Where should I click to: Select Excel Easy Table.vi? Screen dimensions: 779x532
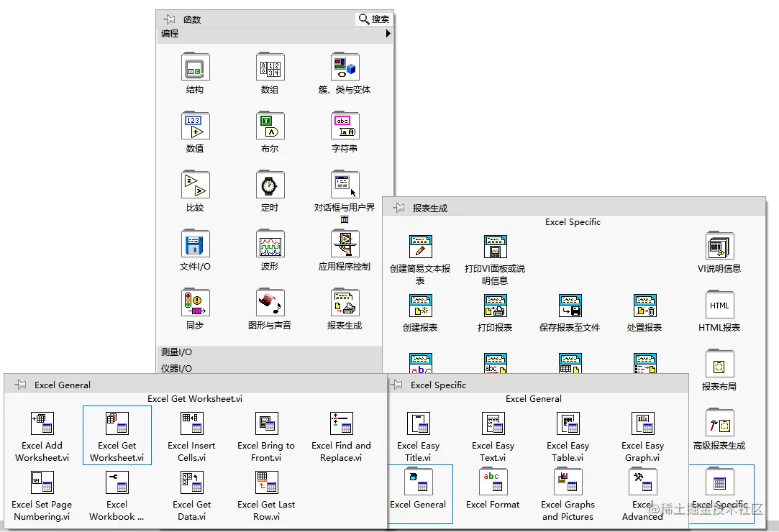568,423
